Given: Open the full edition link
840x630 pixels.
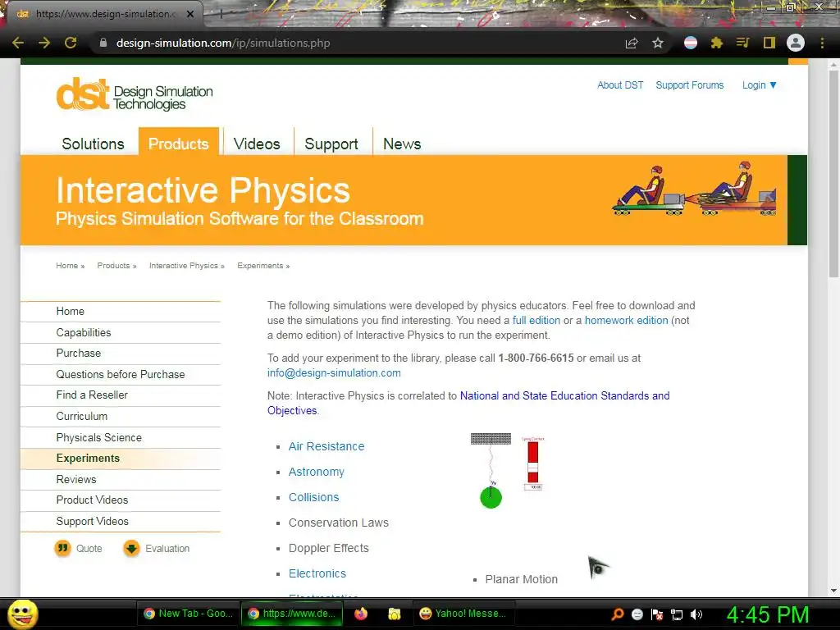Looking at the screenshot, I should (x=536, y=321).
